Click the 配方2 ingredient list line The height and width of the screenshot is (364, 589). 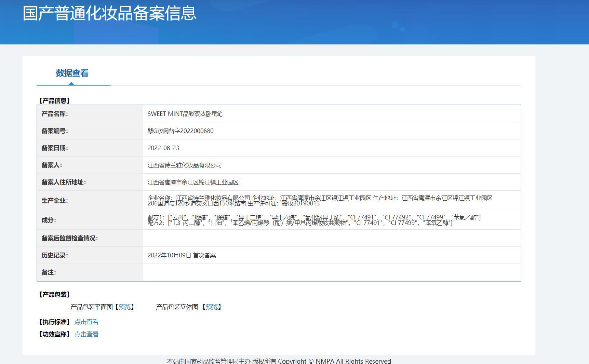click(x=300, y=223)
